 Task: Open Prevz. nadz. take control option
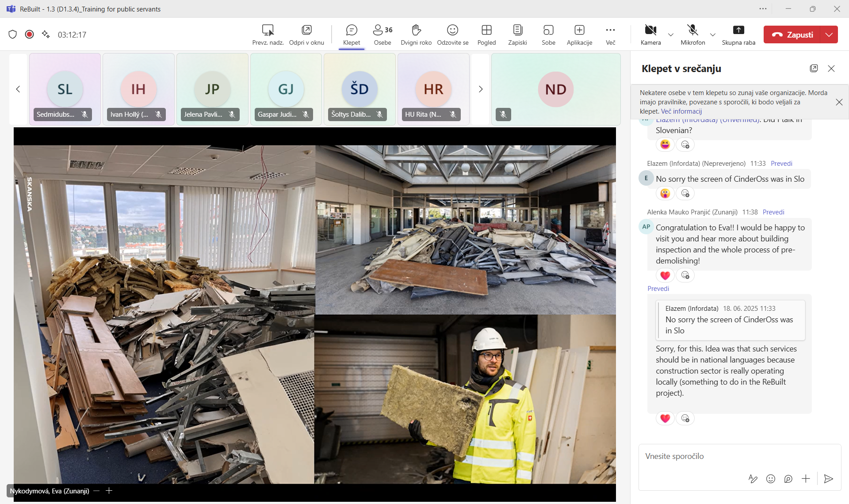point(268,34)
